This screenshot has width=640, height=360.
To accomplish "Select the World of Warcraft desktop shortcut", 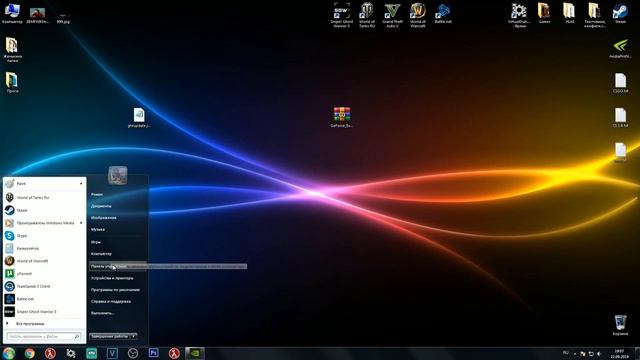I will click(x=418, y=16).
